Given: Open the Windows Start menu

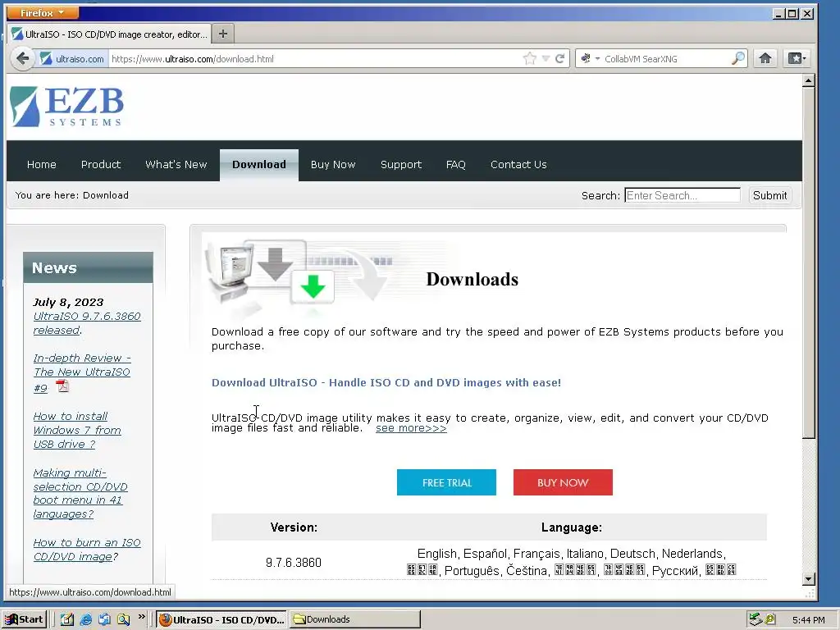Looking at the screenshot, I should coord(24,619).
